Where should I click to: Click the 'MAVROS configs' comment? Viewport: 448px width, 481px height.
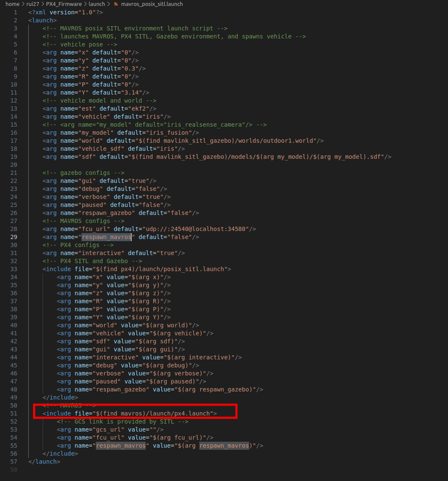pyautogui.click(x=84, y=221)
